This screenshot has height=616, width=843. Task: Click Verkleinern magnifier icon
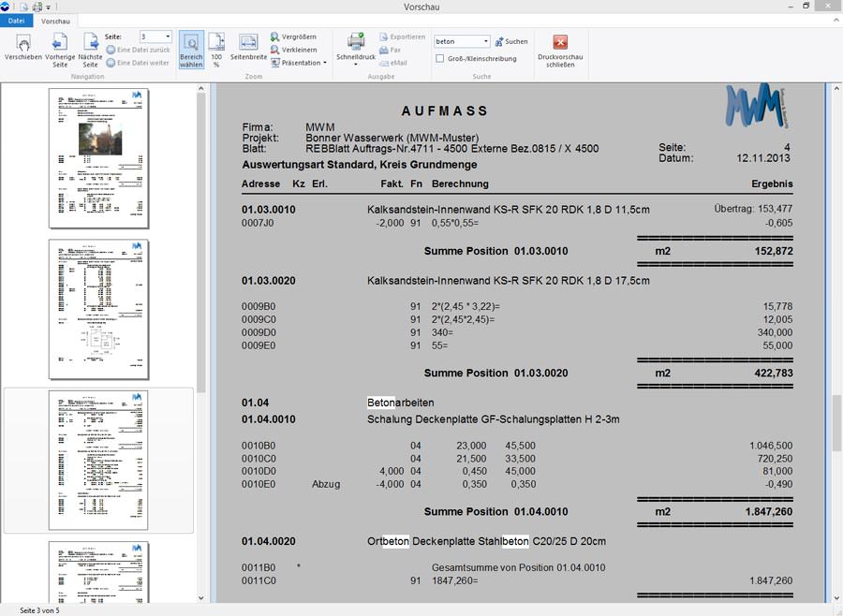[274, 50]
